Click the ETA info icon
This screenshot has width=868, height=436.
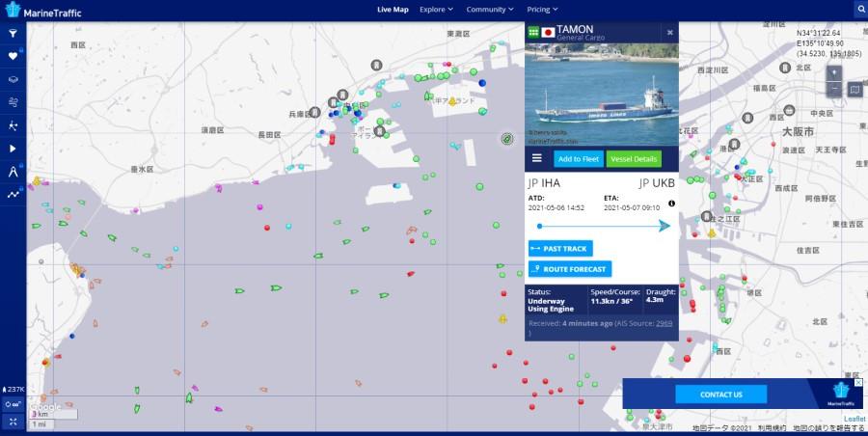click(x=671, y=204)
